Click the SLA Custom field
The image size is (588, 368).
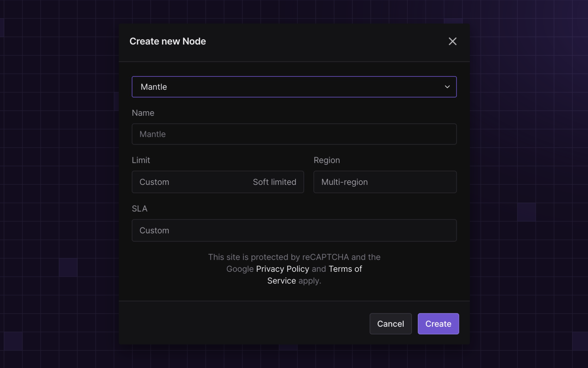294,231
